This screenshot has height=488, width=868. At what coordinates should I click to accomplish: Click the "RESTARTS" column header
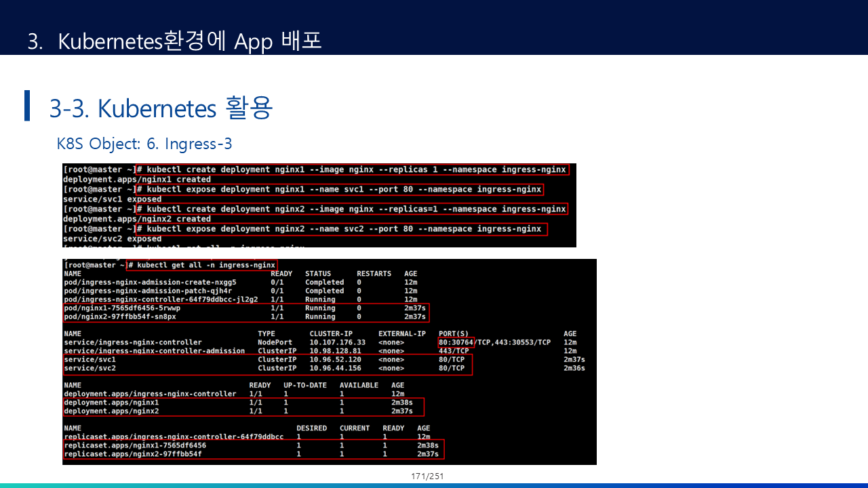click(x=374, y=274)
